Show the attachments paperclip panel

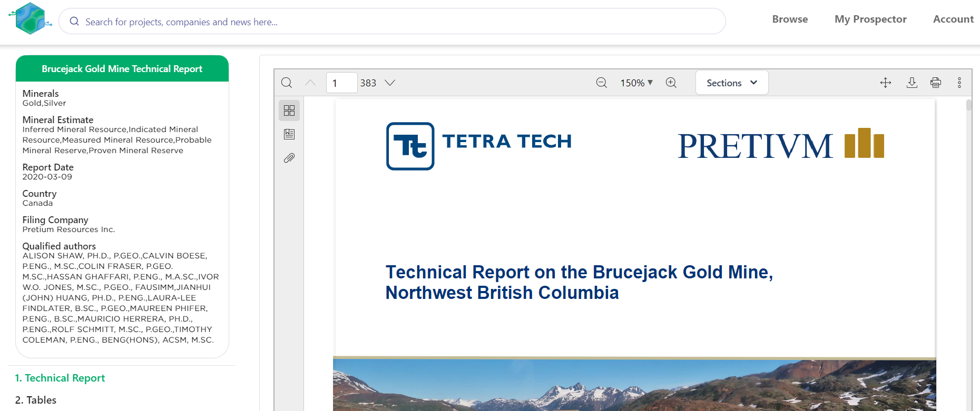pos(289,158)
